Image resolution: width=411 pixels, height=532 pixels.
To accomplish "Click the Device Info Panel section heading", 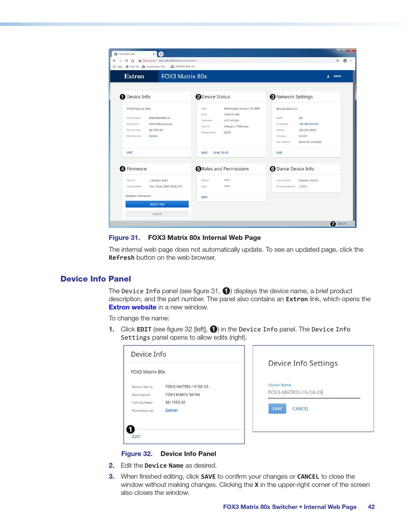I will [96, 279].
